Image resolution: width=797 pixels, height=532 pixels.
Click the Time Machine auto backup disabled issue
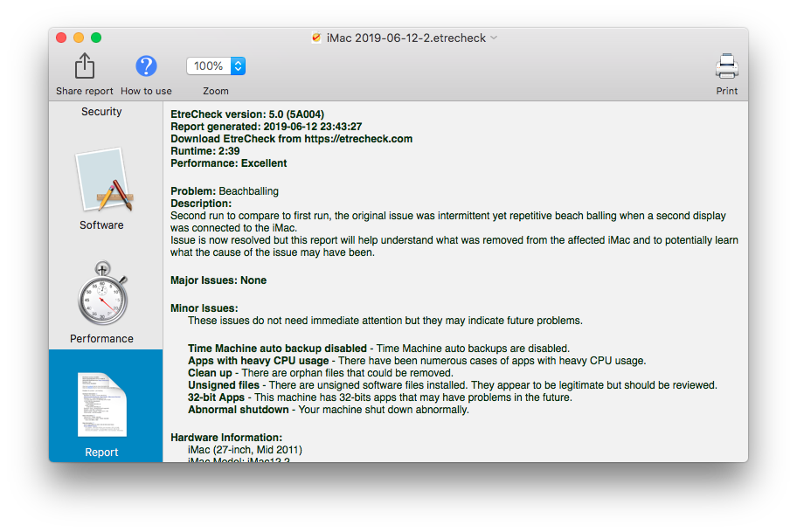coord(277,349)
